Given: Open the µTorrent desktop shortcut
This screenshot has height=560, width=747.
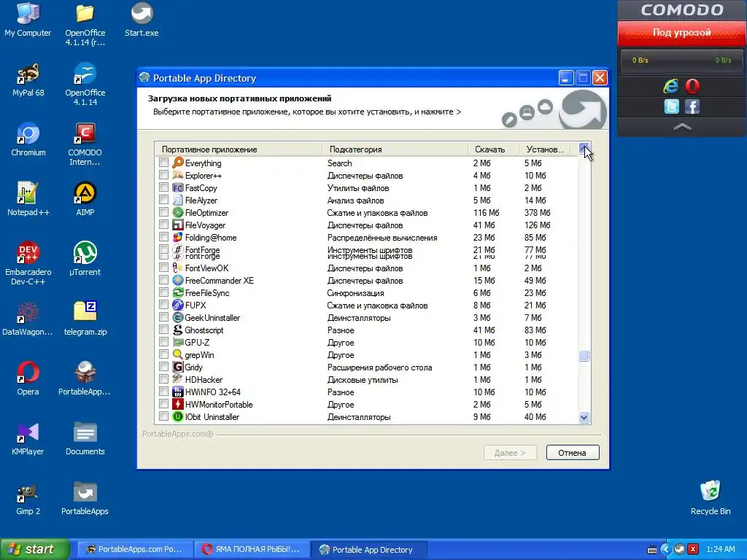Looking at the screenshot, I should click(x=85, y=259).
